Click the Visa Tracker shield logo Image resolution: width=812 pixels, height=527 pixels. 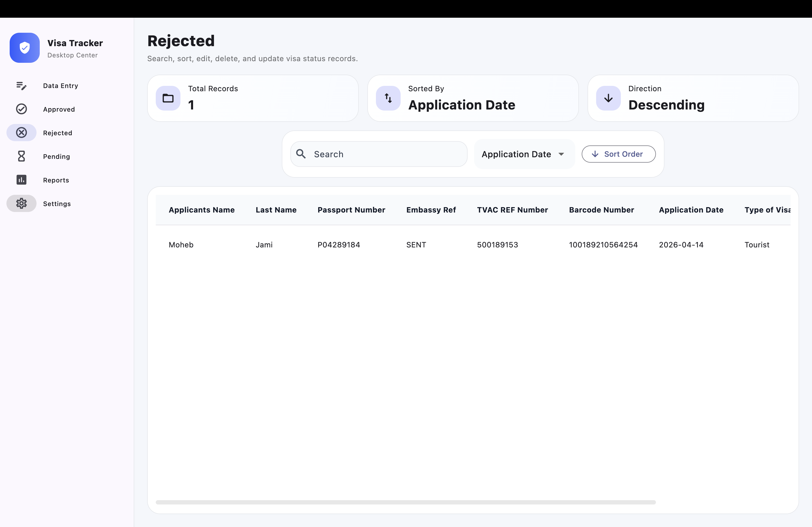(24, 48)
